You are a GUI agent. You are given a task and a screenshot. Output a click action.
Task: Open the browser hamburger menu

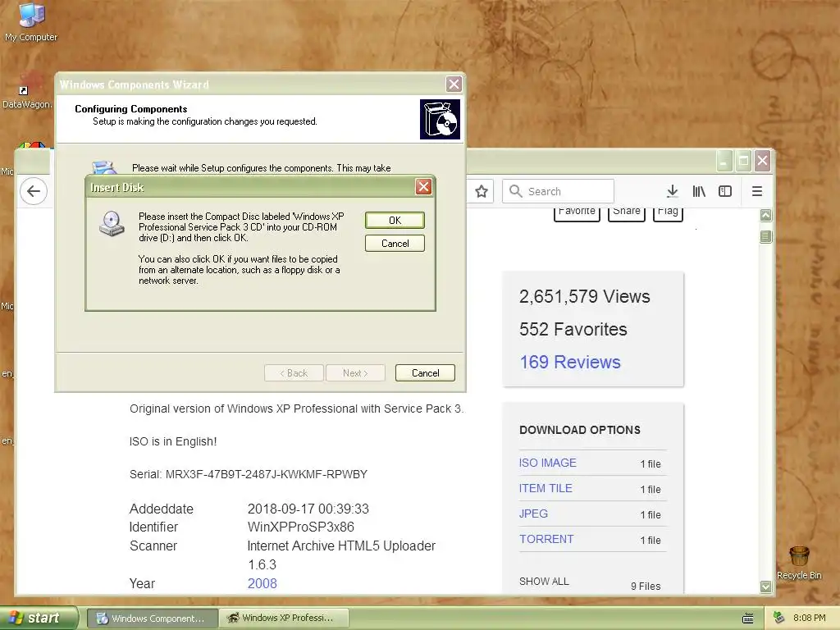coord(757,191)
